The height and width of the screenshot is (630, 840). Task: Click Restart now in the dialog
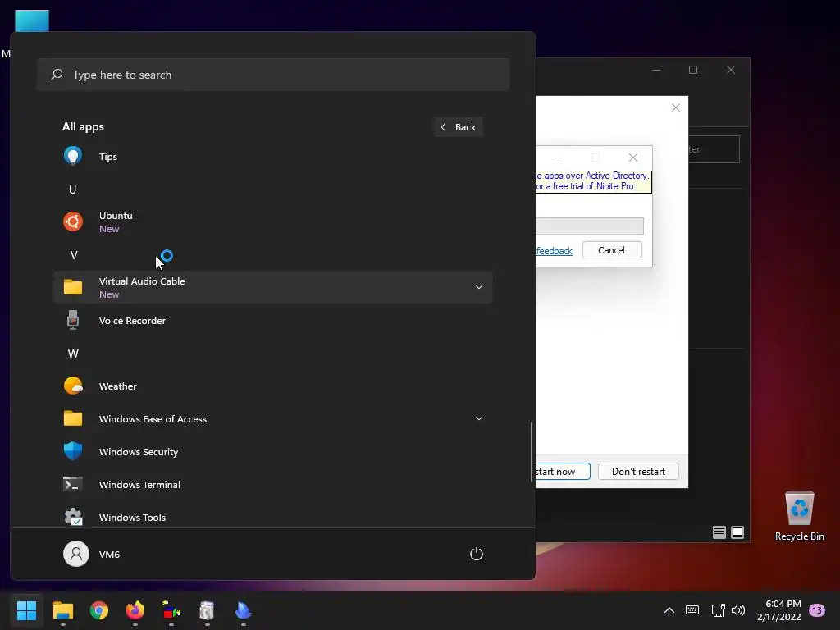point(562,472)
